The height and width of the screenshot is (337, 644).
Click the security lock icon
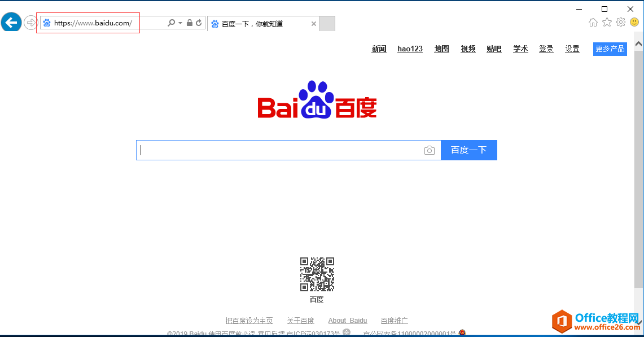[x=189, y=23]
